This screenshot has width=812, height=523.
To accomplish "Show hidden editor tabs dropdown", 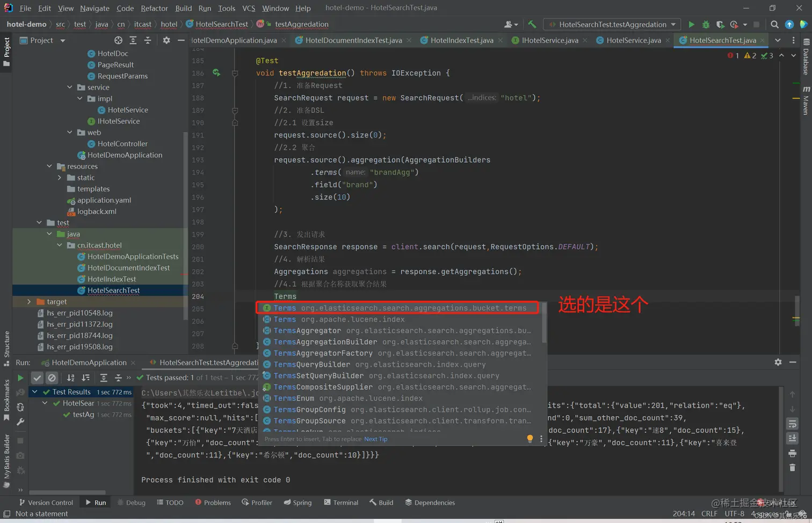I will [778, 40].
